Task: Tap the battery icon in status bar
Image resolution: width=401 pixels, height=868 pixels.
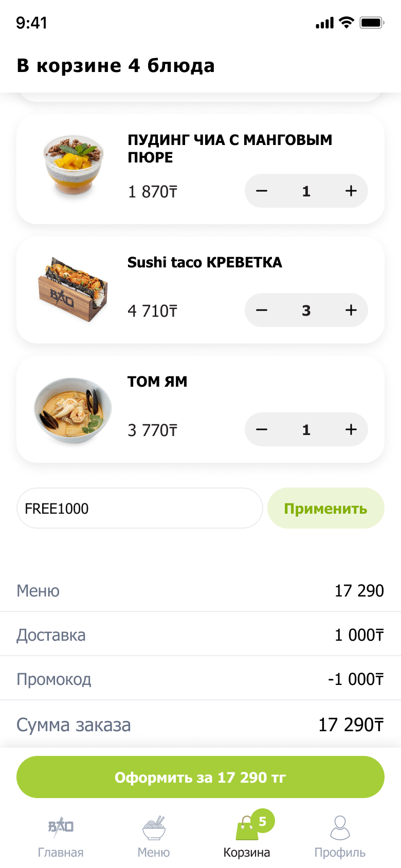Action: (x=372, y=23)
